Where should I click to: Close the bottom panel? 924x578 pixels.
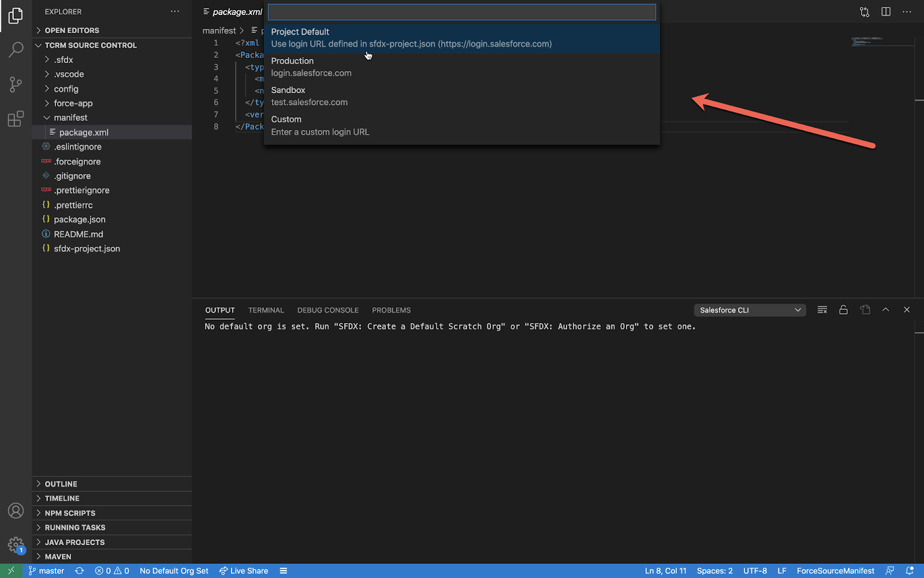pos(907,310)
